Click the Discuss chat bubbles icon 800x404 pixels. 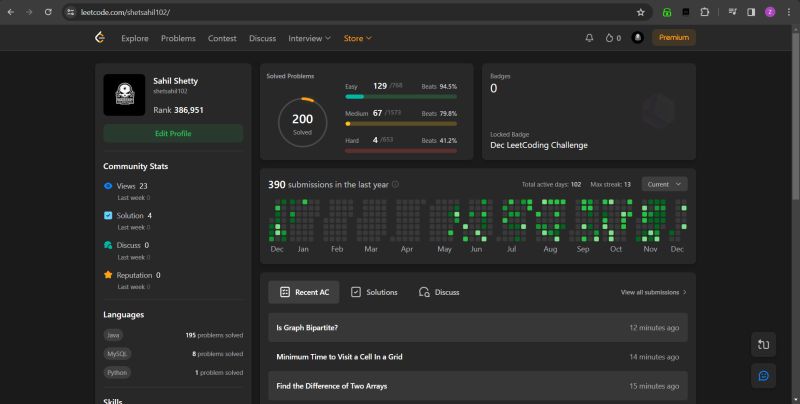pos(108,245)
